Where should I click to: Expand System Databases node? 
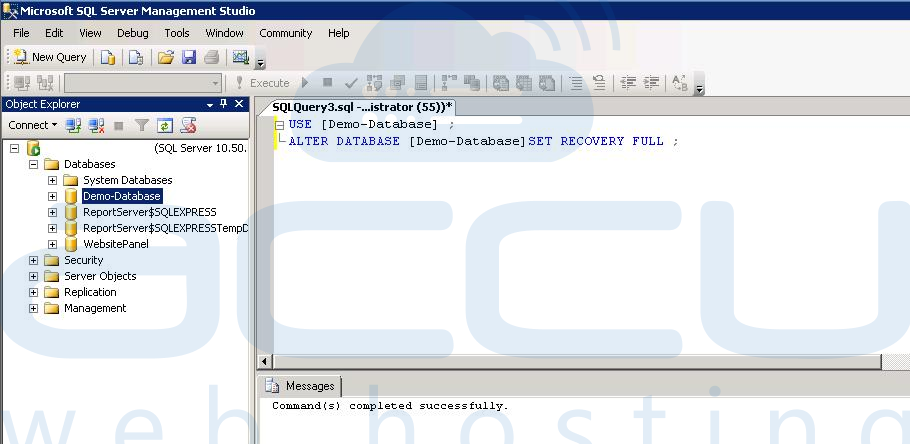click(x=52, y=181)
